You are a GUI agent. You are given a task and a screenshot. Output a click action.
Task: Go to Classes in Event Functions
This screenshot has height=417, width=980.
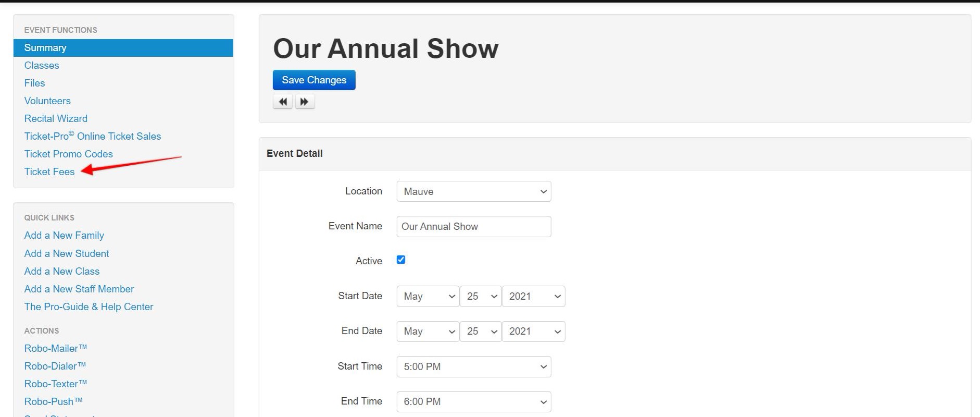(42, 66)
